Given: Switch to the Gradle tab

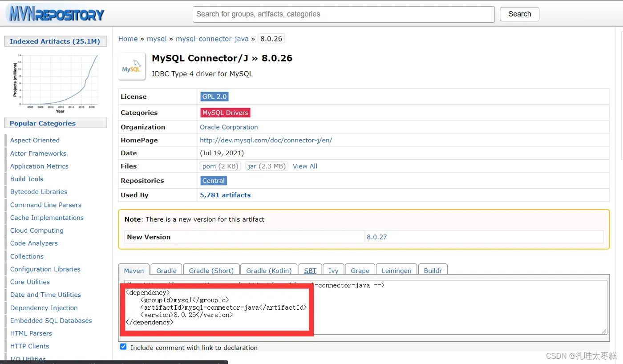Looking at the screenshot, I should tap(166, 270).
